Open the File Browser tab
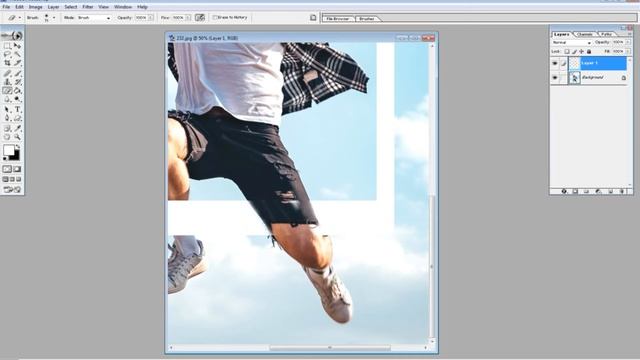This screenshot has width=640, height=360. coord(338,19)
